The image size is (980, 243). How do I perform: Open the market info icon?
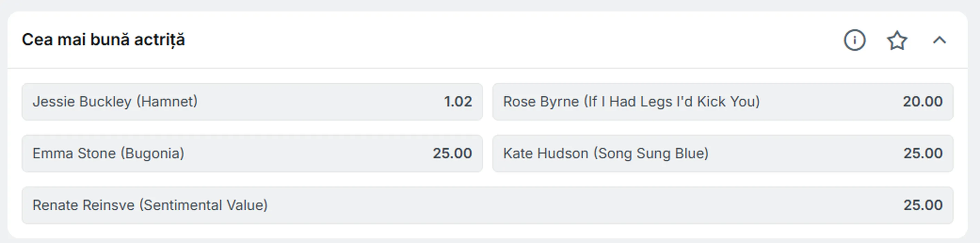854,40
